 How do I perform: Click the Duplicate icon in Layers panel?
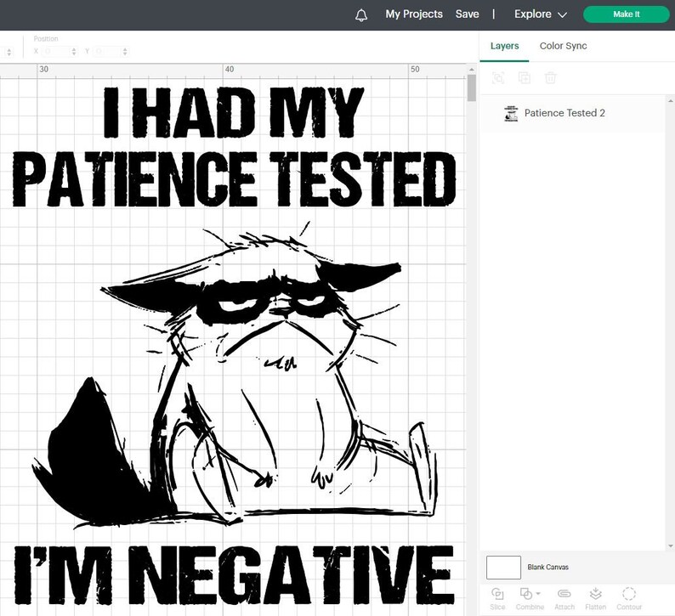click(x=525, y=78)
